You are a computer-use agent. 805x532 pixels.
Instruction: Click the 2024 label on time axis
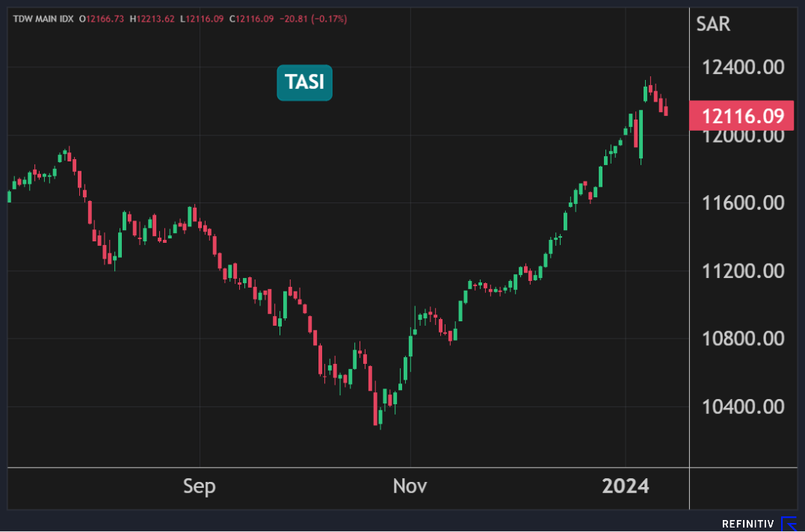click(x=626, y=487)
